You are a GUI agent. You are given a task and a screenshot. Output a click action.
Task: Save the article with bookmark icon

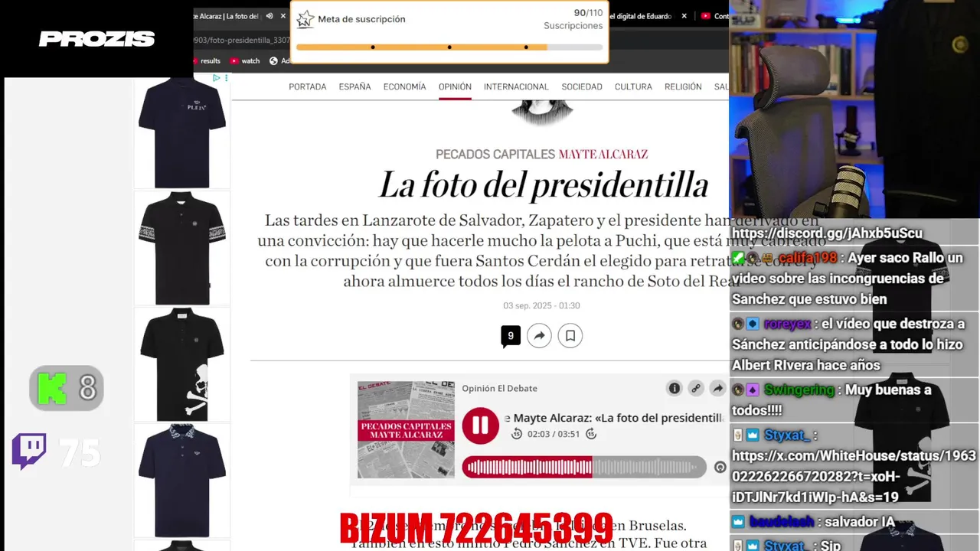[570, 335]
